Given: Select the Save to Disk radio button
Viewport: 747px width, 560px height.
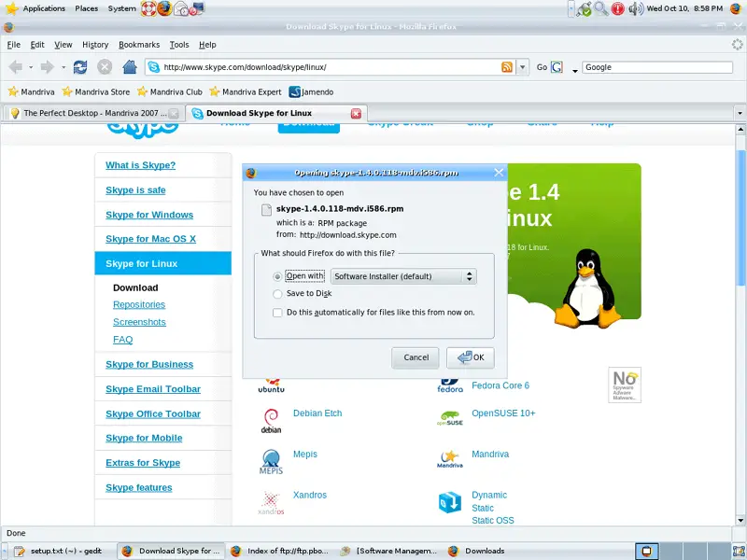Looking at the screenshot, I should point(277,294).
